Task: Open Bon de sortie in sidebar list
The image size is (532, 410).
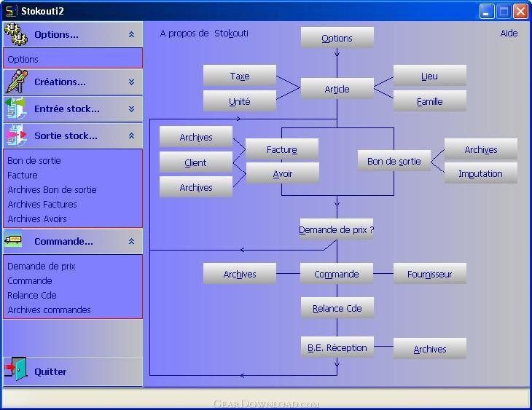Action: [34, 160]
